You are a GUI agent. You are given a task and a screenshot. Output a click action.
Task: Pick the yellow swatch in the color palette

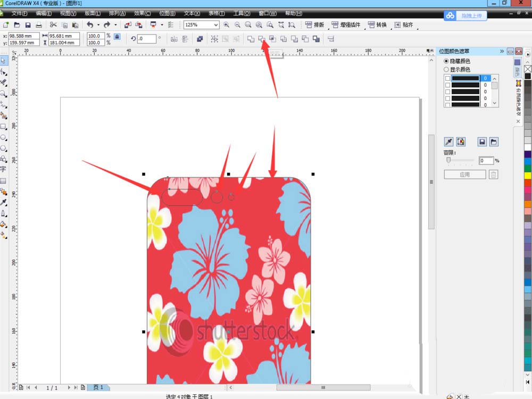click(528, 176)
